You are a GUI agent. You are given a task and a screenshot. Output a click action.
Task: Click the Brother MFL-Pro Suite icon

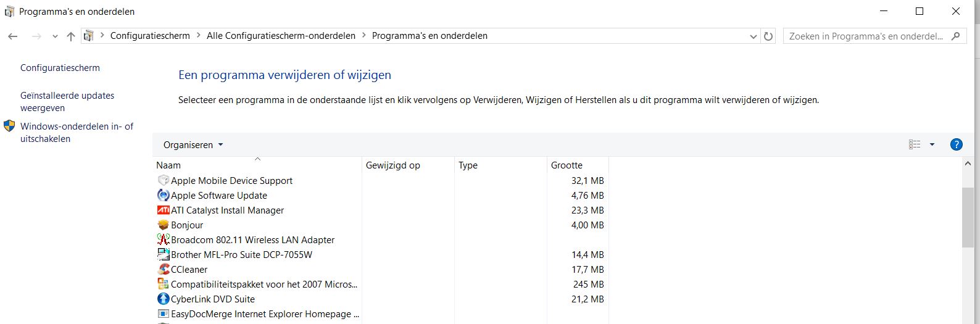coord(164,254)
